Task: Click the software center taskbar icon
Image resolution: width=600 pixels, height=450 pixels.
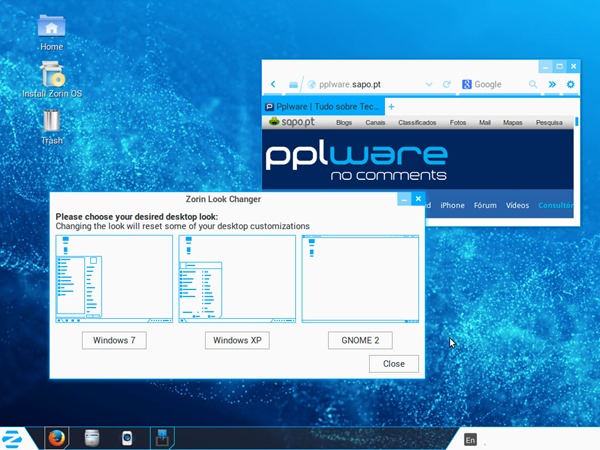Action: [127, 438]
